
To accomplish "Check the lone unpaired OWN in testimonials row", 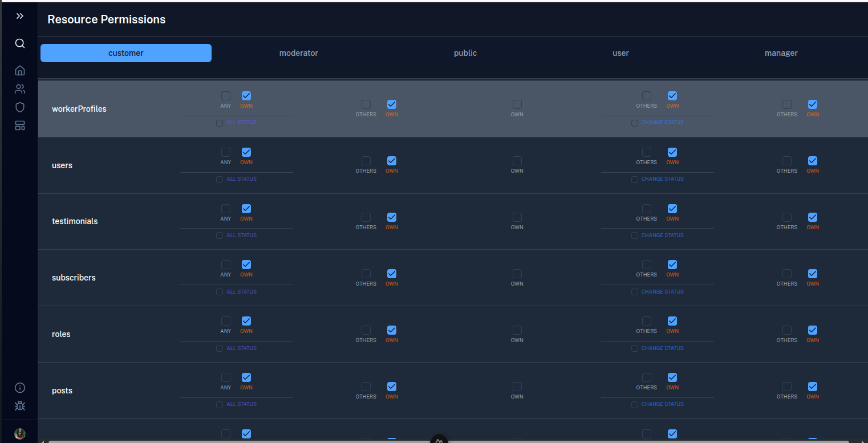I will click(x=517, y=217).
